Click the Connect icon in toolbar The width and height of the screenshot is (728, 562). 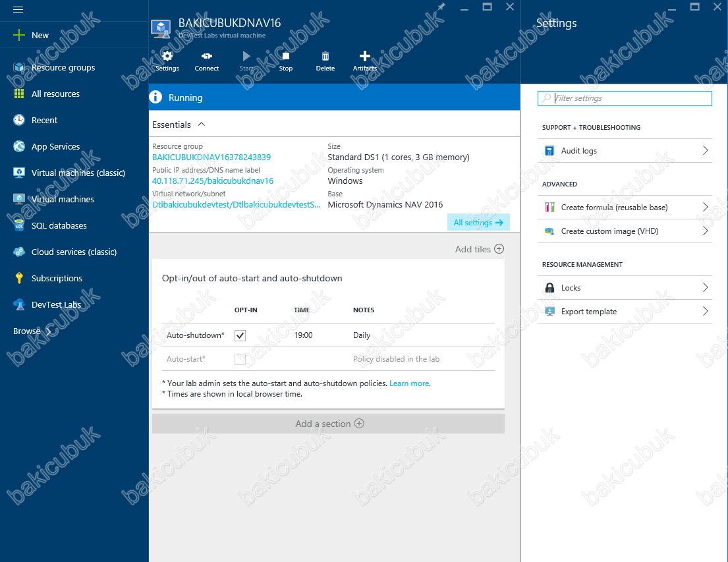click(x=206, y=57)
